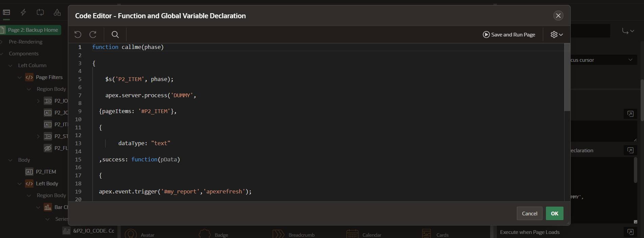Click the Breadcrumb gallery icon
The width and height of the screenshot is (644, 238).
point(278,234)
